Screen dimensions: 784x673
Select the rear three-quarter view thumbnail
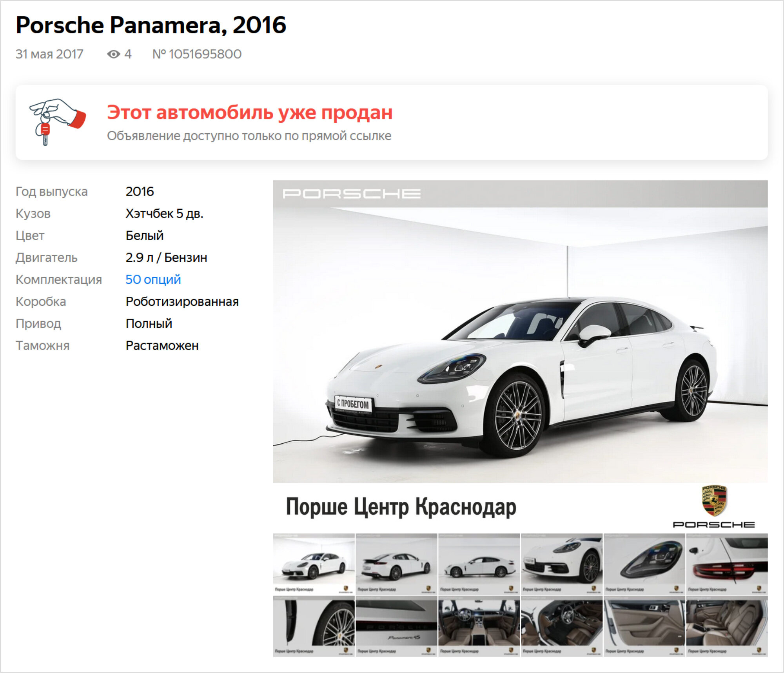tap(396, 564)
